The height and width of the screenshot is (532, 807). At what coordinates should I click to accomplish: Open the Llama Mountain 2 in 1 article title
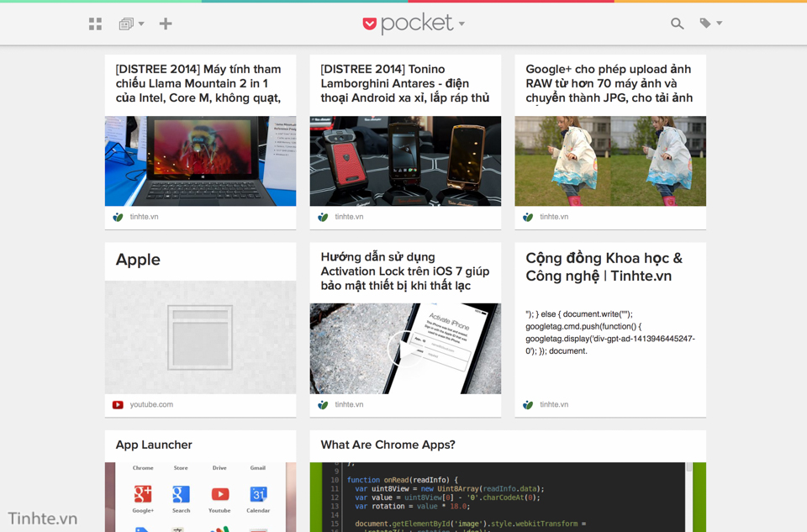(x=198, y=83)
